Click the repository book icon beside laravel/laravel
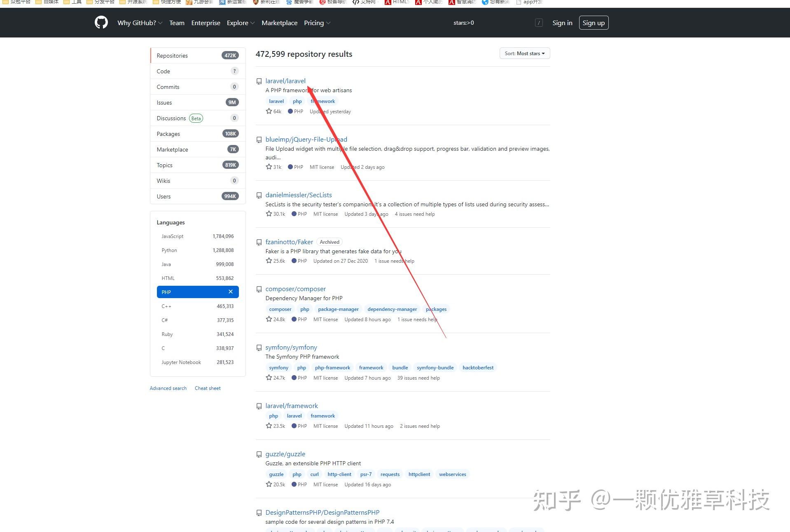This screenshot has height=532, width=790. pyautogui.click(x=259, y=81)
